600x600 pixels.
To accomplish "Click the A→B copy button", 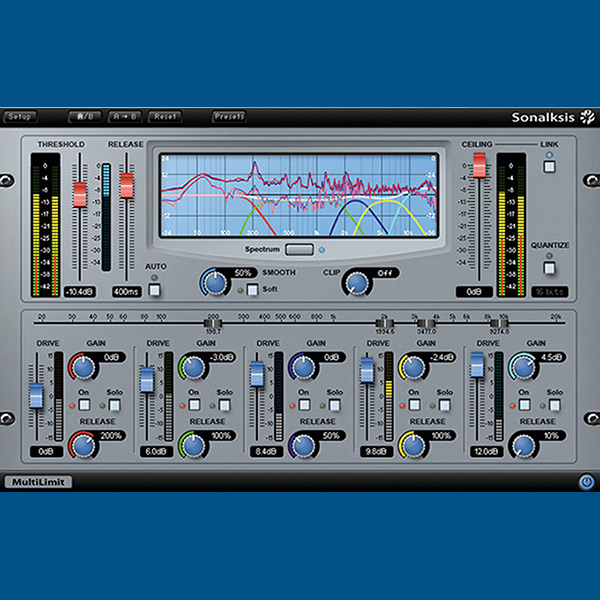I will 125,117.
